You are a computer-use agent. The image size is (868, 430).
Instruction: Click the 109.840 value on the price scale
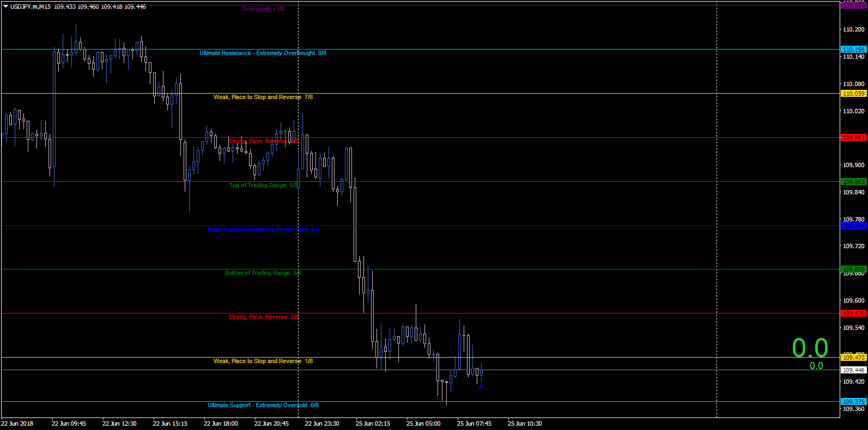(854, 192)
